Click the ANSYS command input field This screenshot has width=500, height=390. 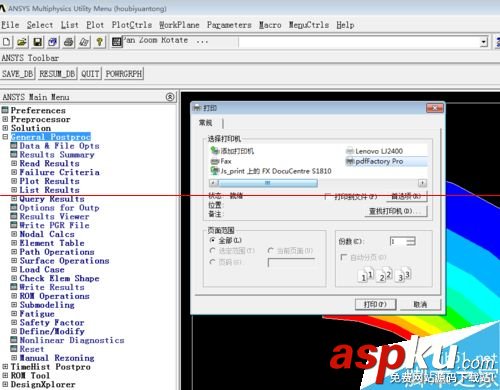(359, 42)
